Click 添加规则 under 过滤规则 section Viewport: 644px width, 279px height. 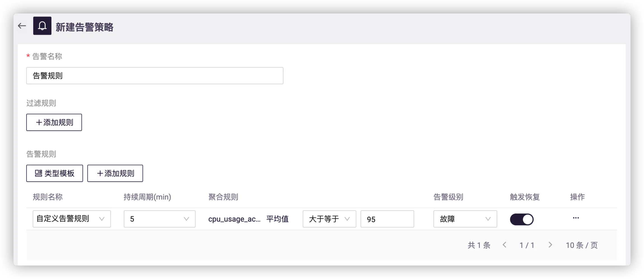point(54,122)
